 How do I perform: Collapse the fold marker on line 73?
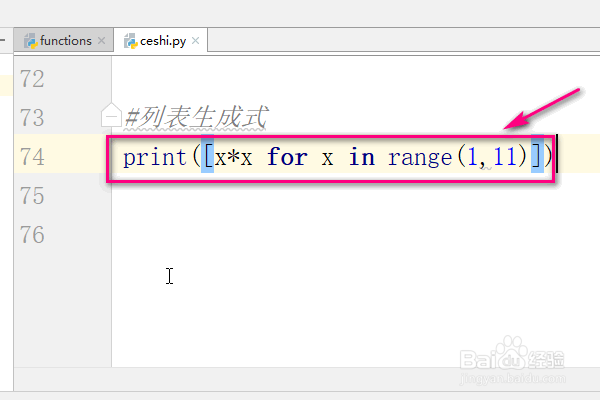point(111,115)
